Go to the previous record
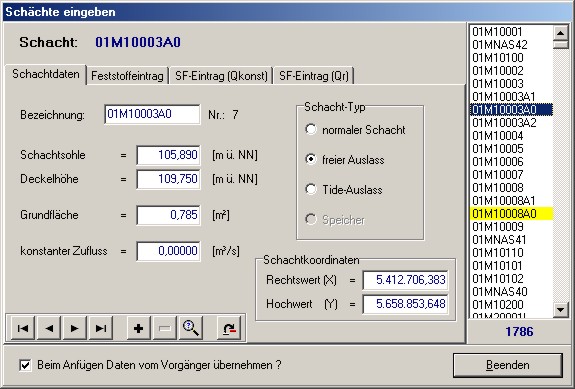 tap(49, 328)
